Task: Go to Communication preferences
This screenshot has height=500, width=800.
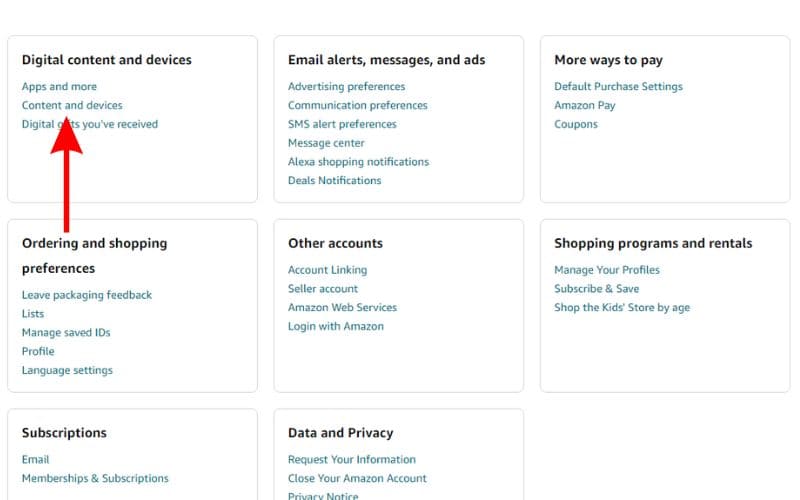Action: [357, 105]
